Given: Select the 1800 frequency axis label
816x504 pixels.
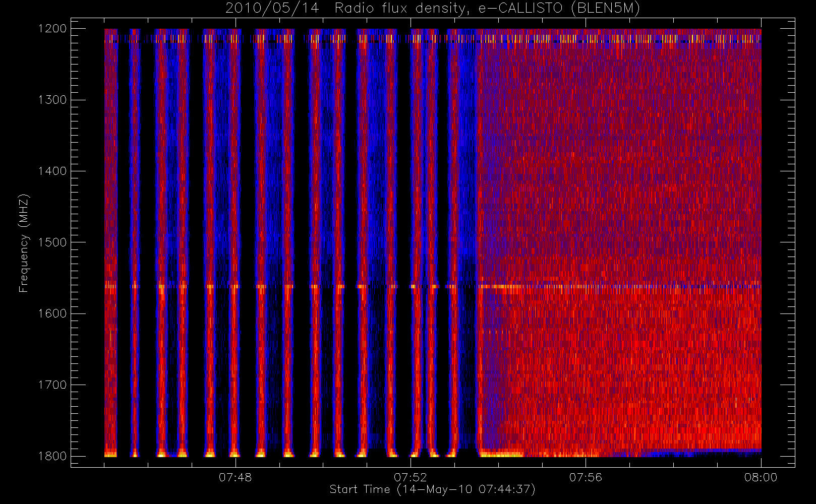Looking at the screenshot, I should tap(53, 456).
